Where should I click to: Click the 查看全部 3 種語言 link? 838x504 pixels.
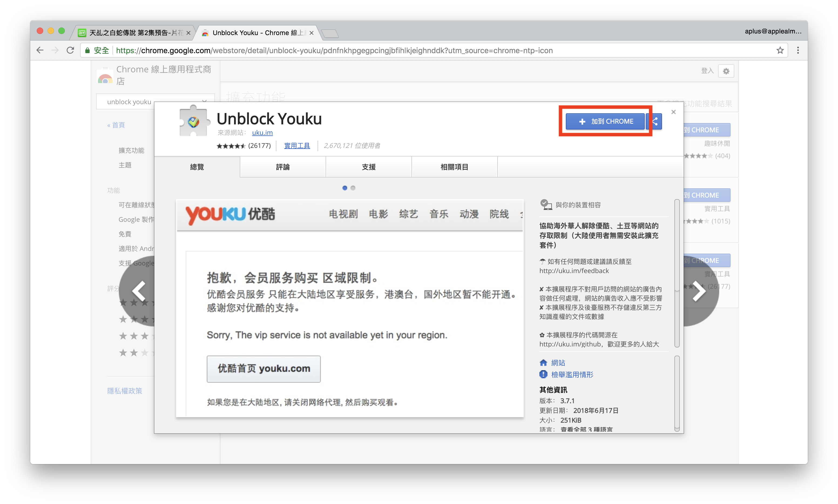point(587,429)
